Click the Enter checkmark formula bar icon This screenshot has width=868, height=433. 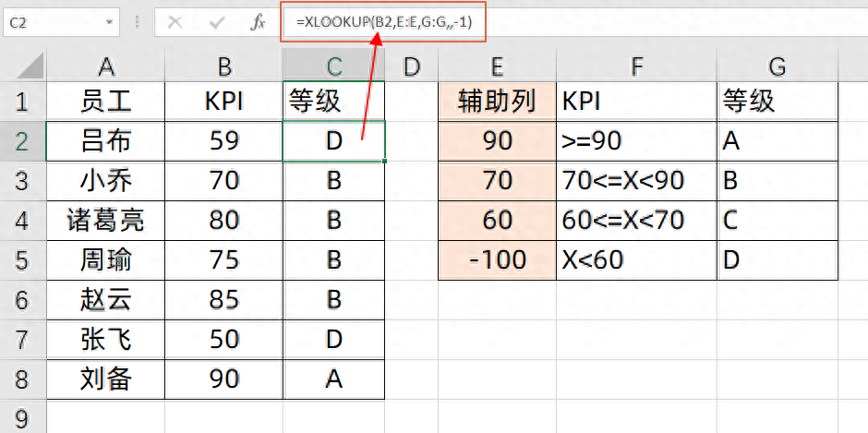point(216,23)
